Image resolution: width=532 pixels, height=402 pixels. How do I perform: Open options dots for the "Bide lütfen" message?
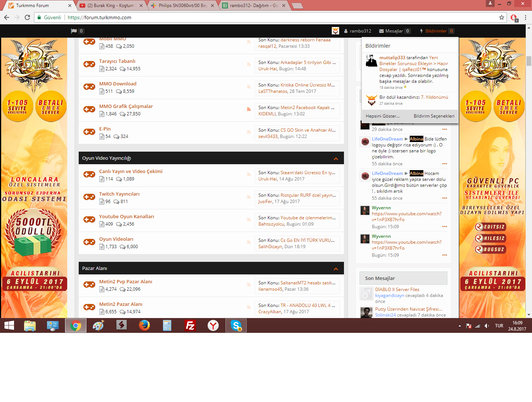coord(444,164)
